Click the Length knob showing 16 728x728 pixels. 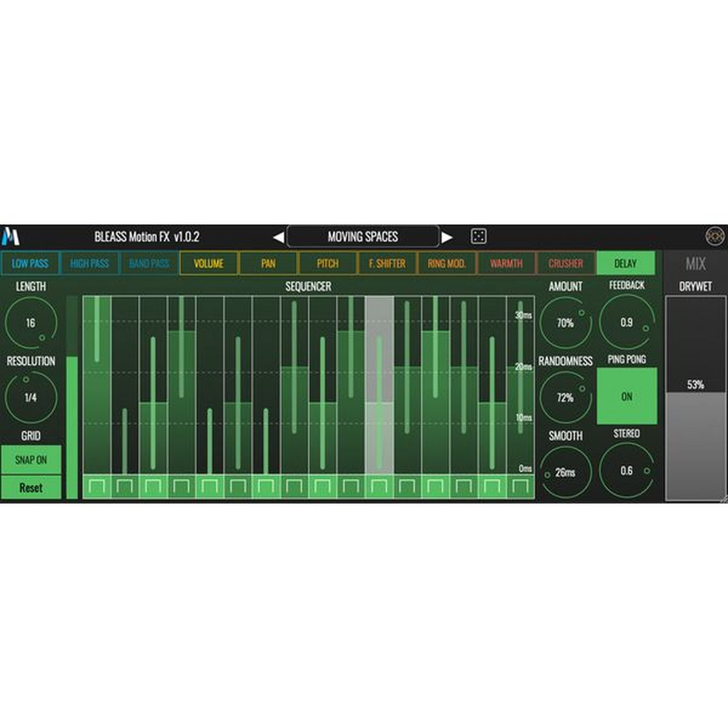click(31, 322)
